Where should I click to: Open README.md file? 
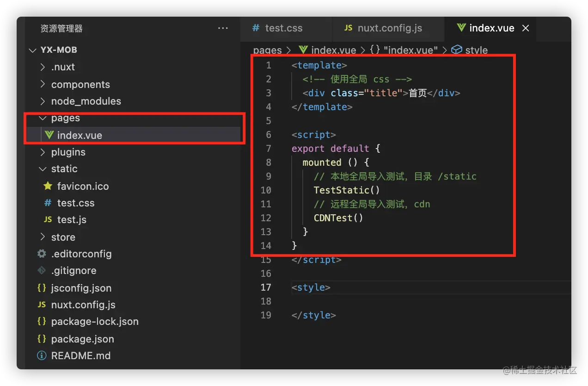pos(81,356)
